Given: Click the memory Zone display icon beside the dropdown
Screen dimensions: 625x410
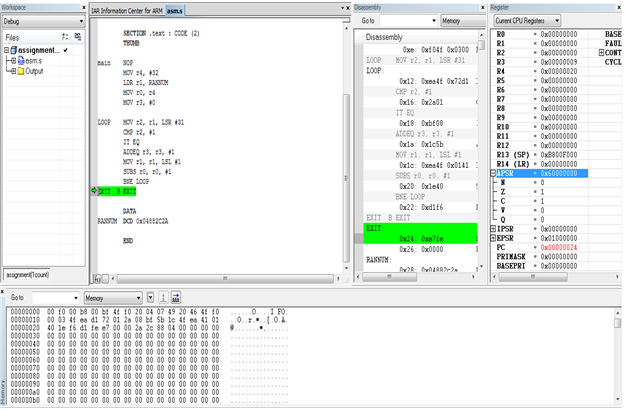Looking at the screenshot, I should pyautogui.click(x=163, y=298).
